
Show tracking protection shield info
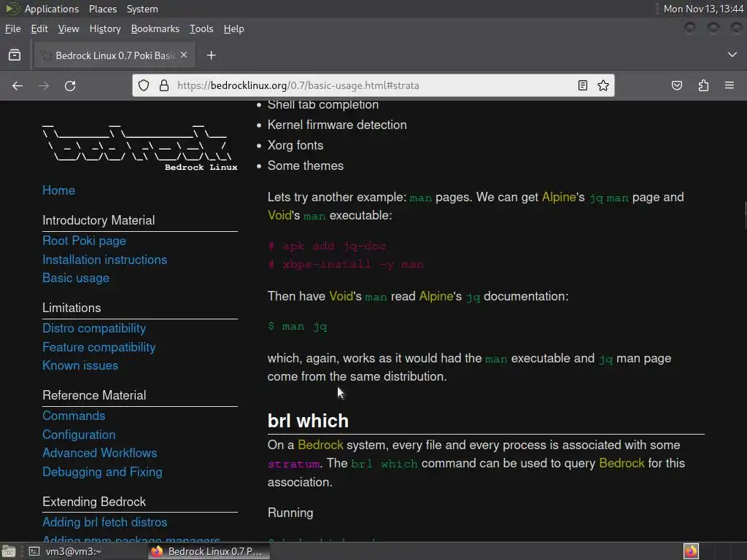pos(144,85)
